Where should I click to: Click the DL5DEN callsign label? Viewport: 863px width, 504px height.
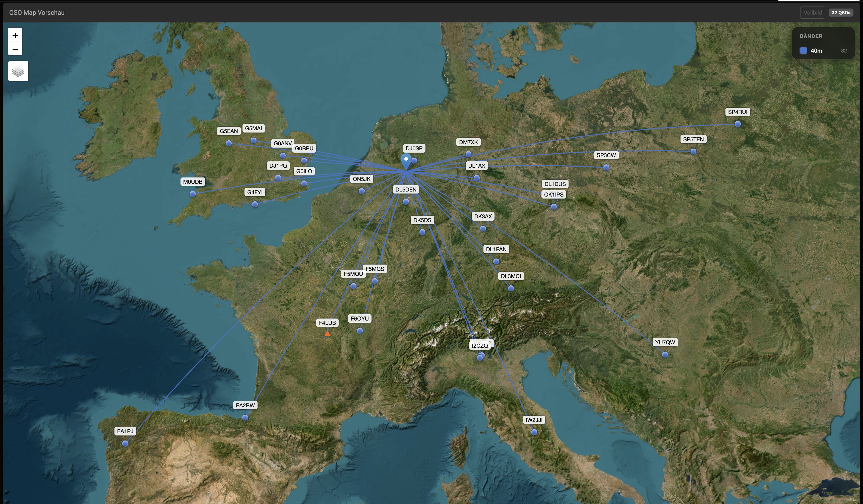[x=406, y=190]
